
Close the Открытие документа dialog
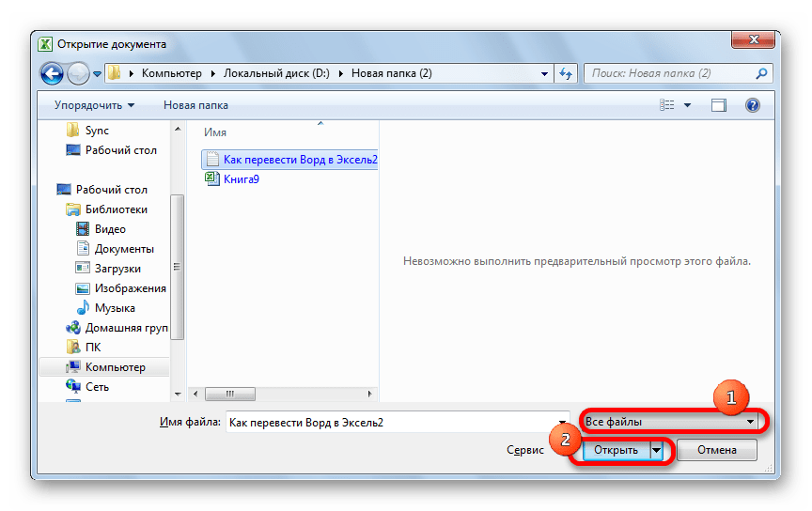tap(755, 39)
